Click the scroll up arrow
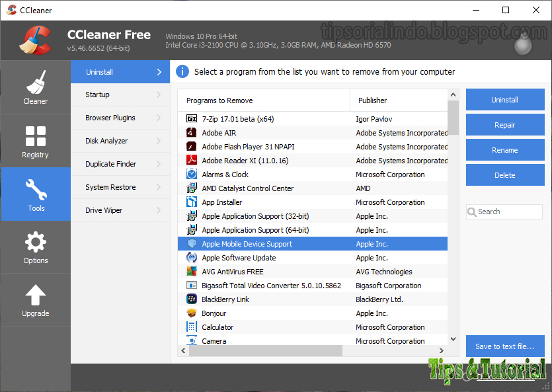The width and height of the screenshot is (552, 392). click(x=453, y=95)
